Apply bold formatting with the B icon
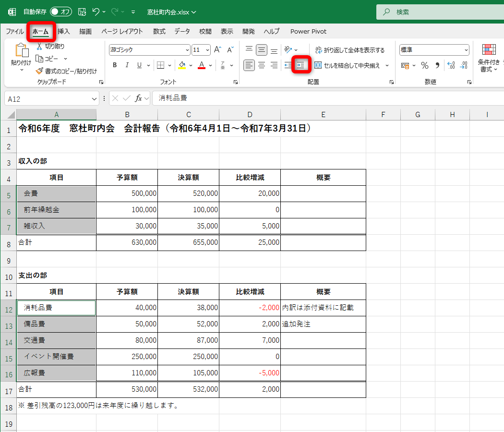This screenshot has width=504, height=432. coord(114,65)
